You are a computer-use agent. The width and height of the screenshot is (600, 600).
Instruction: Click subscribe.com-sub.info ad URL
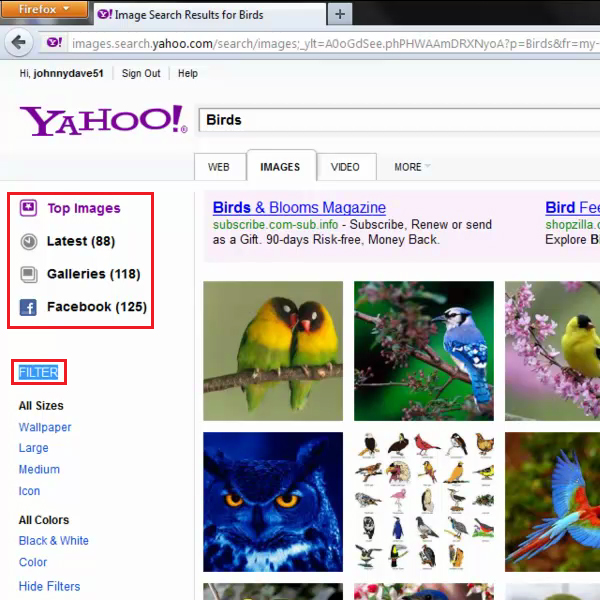276,225
